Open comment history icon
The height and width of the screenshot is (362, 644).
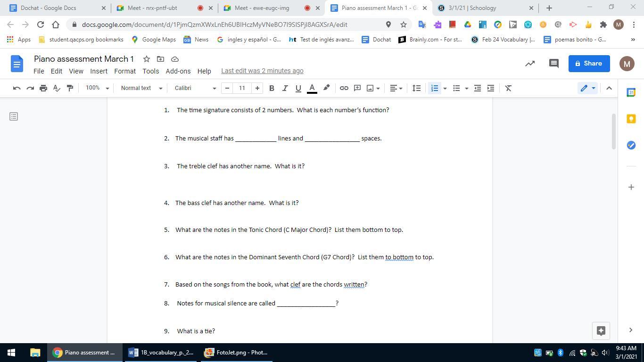pyautogui.click(x=554, y=64)
